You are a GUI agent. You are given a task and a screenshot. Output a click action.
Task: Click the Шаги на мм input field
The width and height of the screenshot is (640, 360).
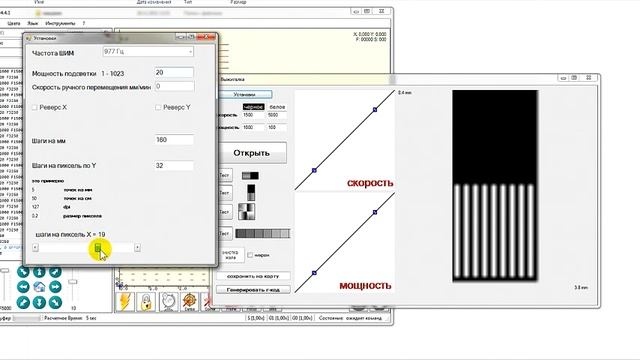pos(174,140)
